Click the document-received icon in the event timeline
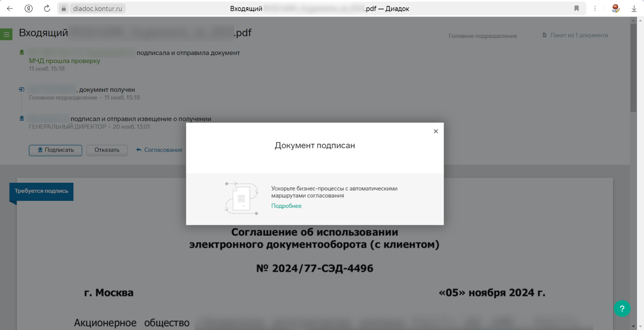 pos(20,89)
